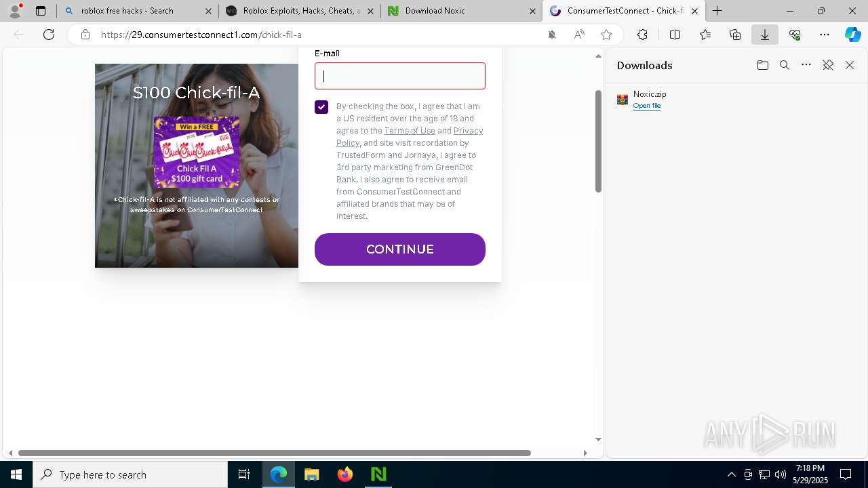Open the Extensions puzzle icon
This screenshot has height=488, width=868.
[642, 35]
